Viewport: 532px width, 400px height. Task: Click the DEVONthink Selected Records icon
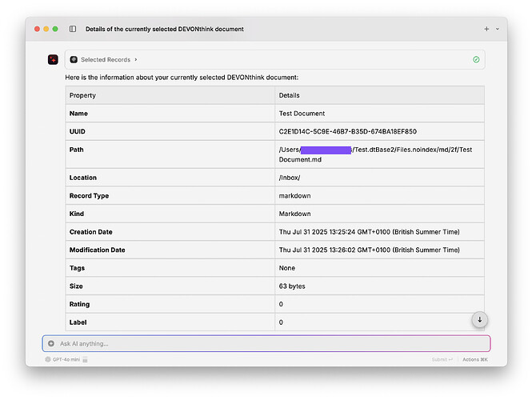coord(74,59)
